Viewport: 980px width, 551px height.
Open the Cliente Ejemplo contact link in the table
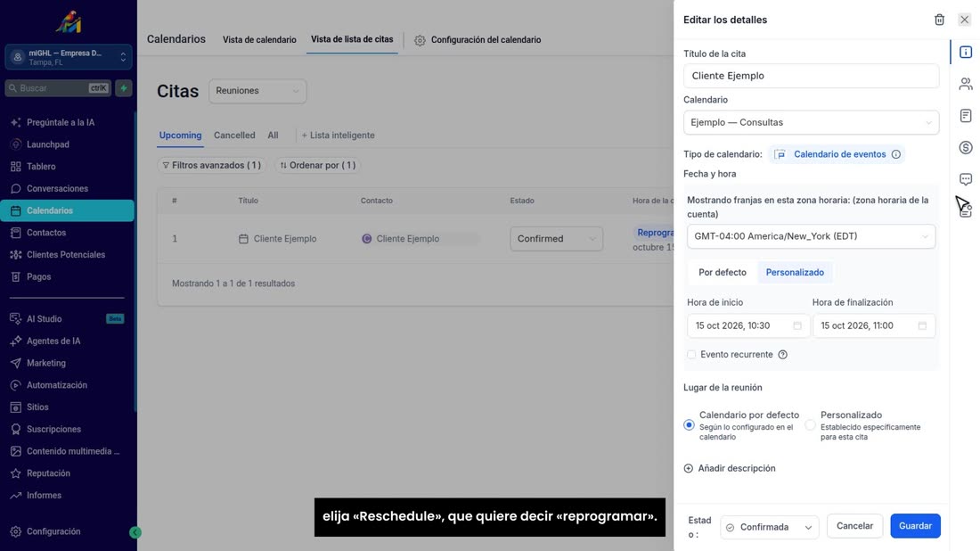(x=407, y=239)
